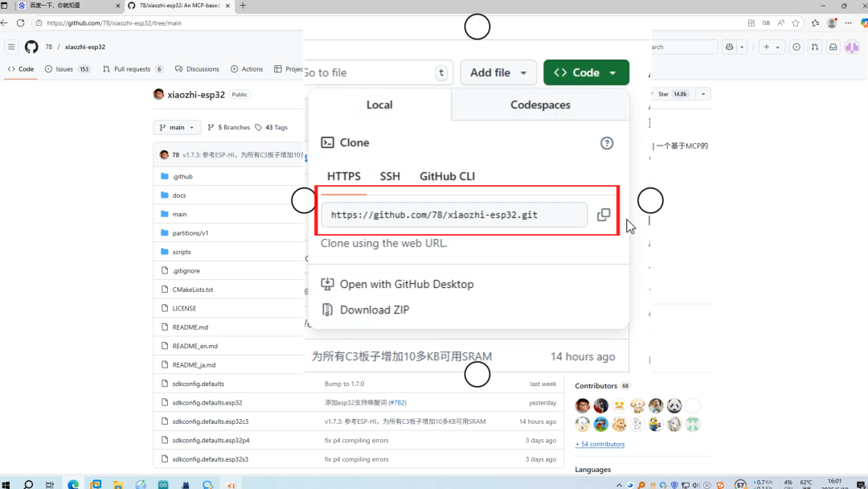Go to owner 78 in the breadcrumb

49,47
